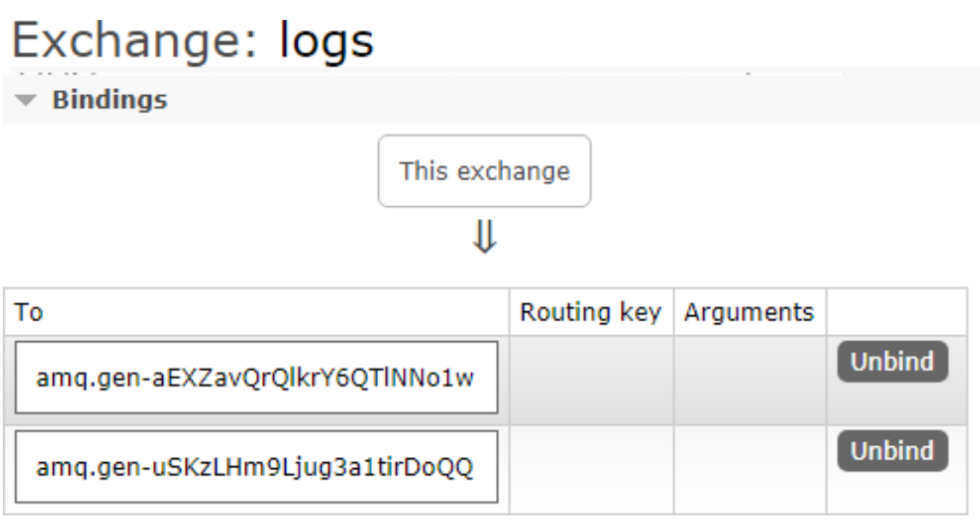980x532 pixels.
Task: Open queue amq.gen-uSKzLHm9Ljug3a1tirDoQQ
Action: 255,467
